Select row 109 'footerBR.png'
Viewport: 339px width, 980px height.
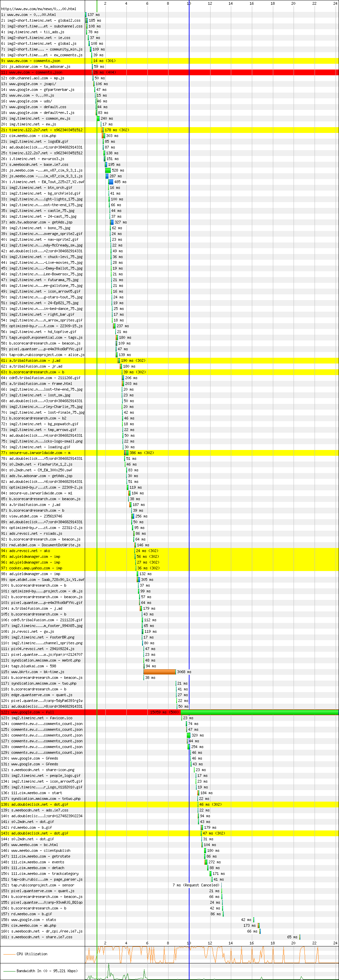coord(169,637)
